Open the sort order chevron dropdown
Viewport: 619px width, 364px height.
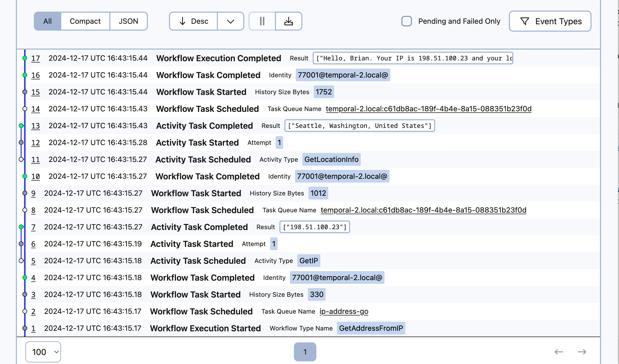click(x=230, y=21)
